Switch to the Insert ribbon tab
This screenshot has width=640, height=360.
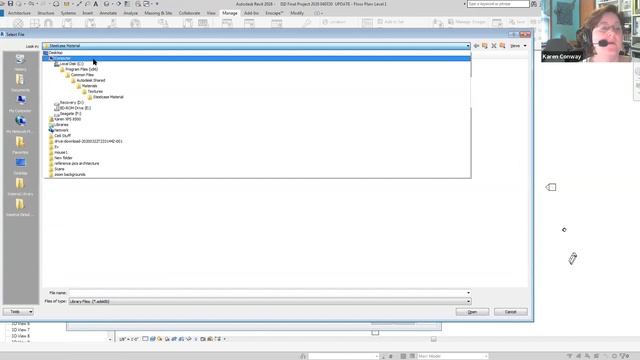pos(88,13)
